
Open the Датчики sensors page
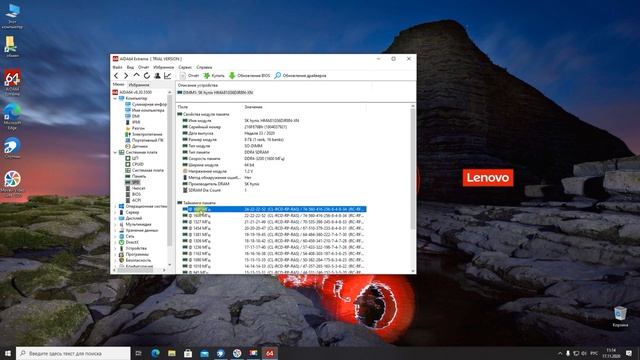136,146
